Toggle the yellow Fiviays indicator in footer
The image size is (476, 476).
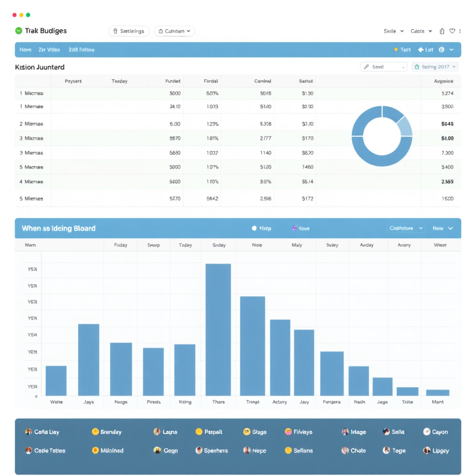pos(288,432)
